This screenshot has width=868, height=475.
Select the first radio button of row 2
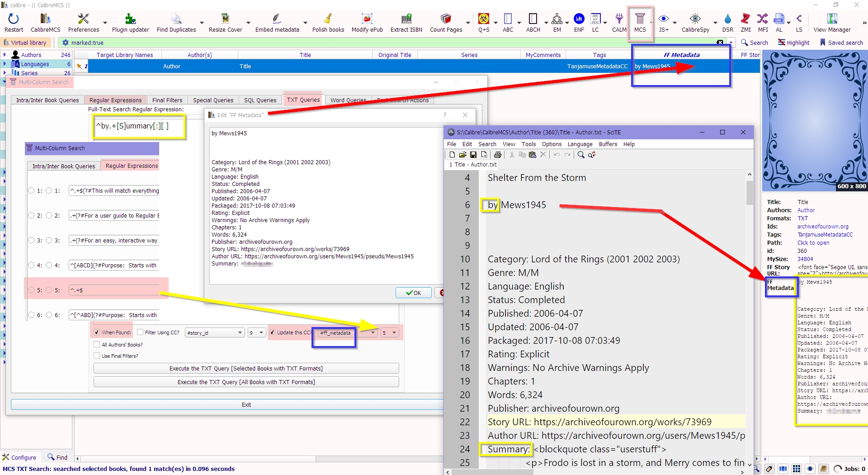[31, 216]
